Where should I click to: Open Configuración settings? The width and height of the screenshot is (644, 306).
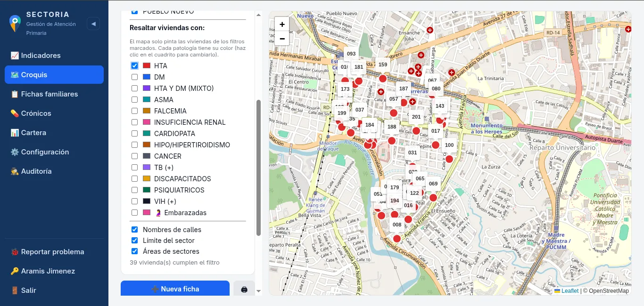tap(54, 152)
